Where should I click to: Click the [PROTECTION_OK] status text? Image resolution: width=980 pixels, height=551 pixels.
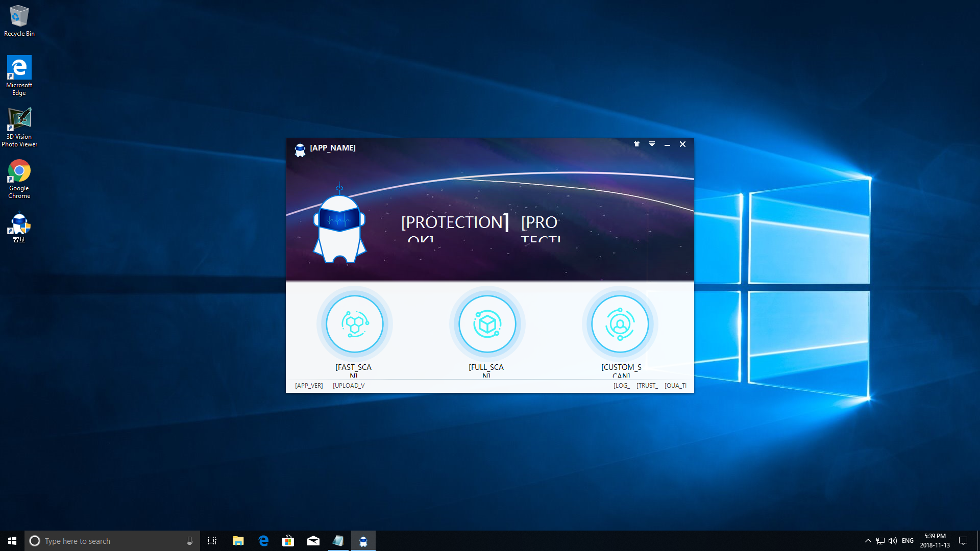[x=454, y=223]
